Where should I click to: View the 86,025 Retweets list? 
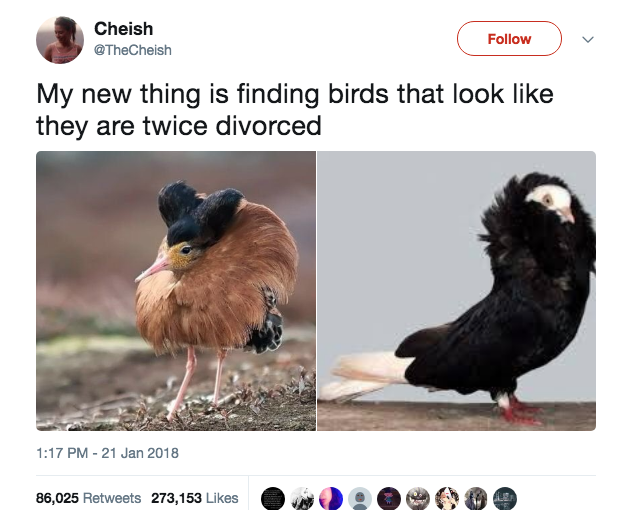pos(88,498)
